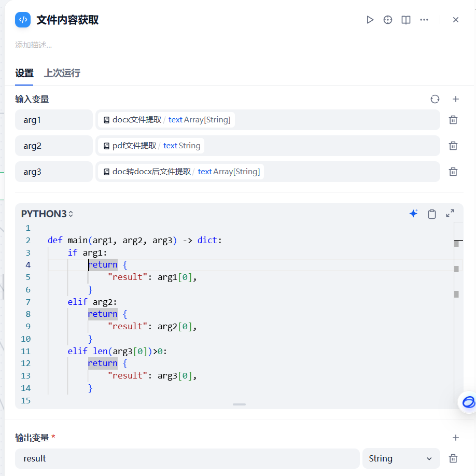This screenshot has height=476, width=476.
Task: Run the 文件内容获取 node with play icon
Action: click(370, 20)
